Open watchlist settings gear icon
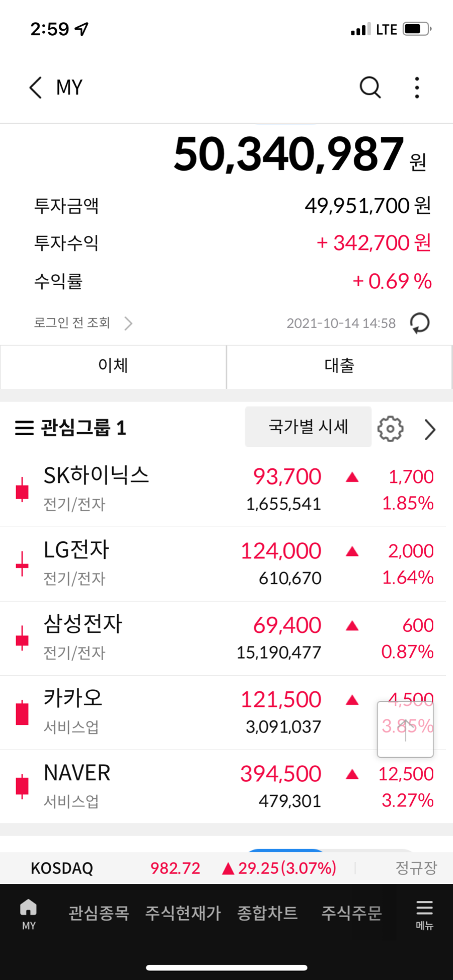The image size is (453, 980). click(391, 429)
